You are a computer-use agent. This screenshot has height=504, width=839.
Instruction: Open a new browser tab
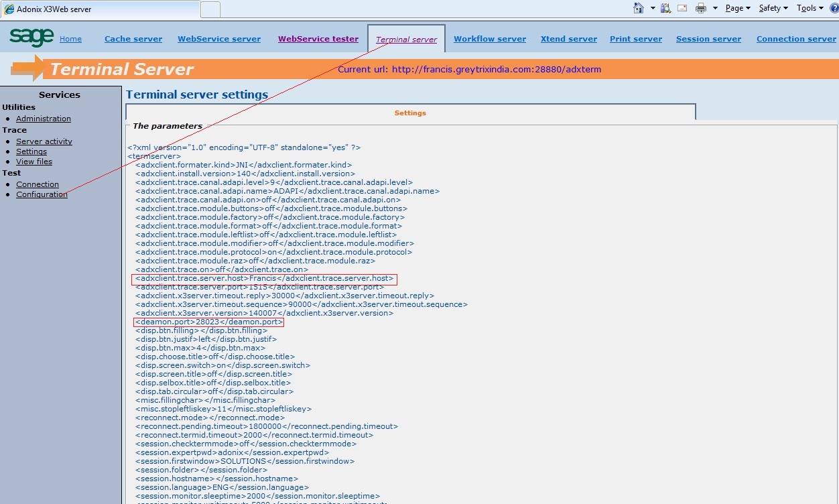point(210,9)
